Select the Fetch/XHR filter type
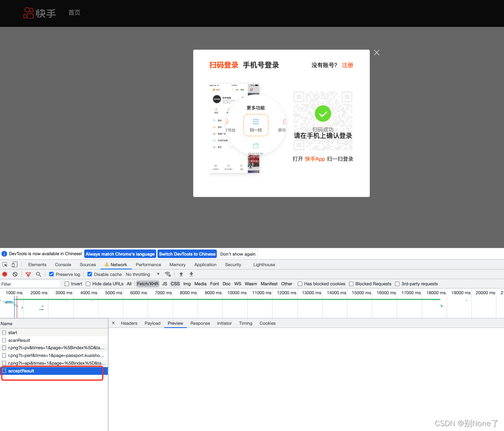Screen dimensions: 504x431 pos(148,284)
